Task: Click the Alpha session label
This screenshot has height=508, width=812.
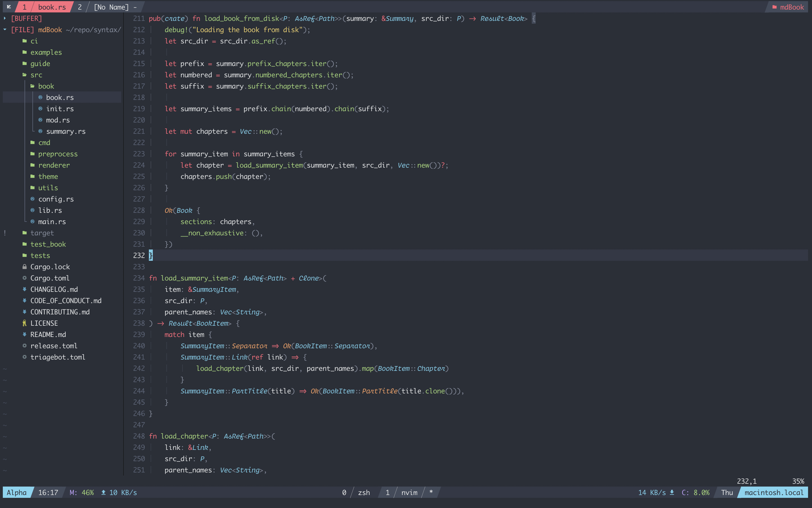Action: [16, 492]
